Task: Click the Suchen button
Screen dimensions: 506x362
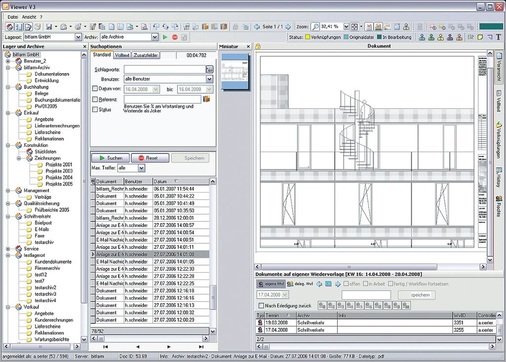Action: coord(111,158)
